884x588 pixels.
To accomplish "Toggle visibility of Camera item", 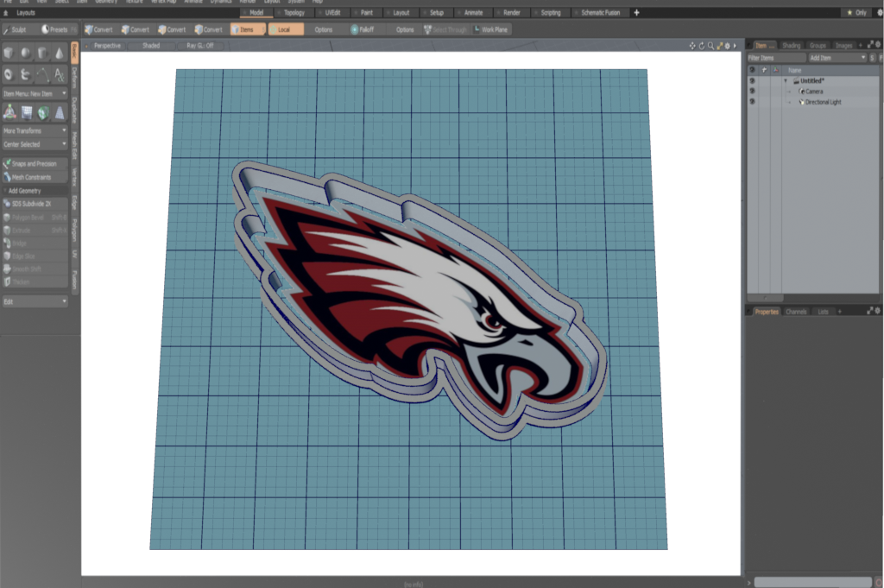I will [752, 92].
